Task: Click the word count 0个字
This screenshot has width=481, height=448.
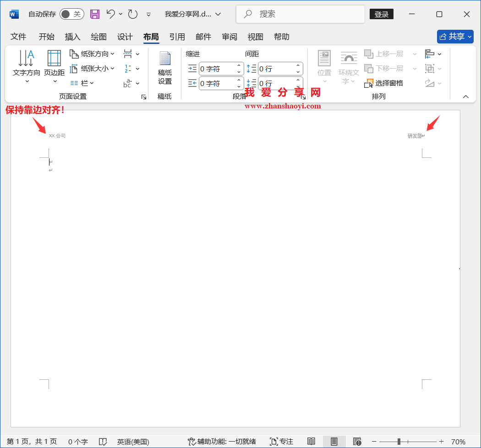Action: (78, 442)
